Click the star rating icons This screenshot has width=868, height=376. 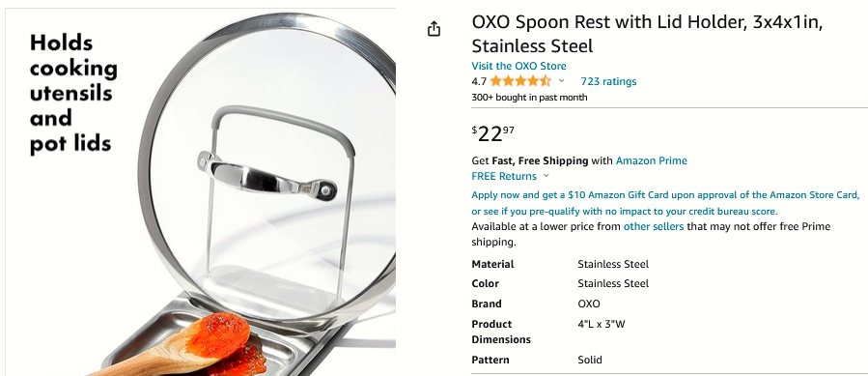point(520,81)
